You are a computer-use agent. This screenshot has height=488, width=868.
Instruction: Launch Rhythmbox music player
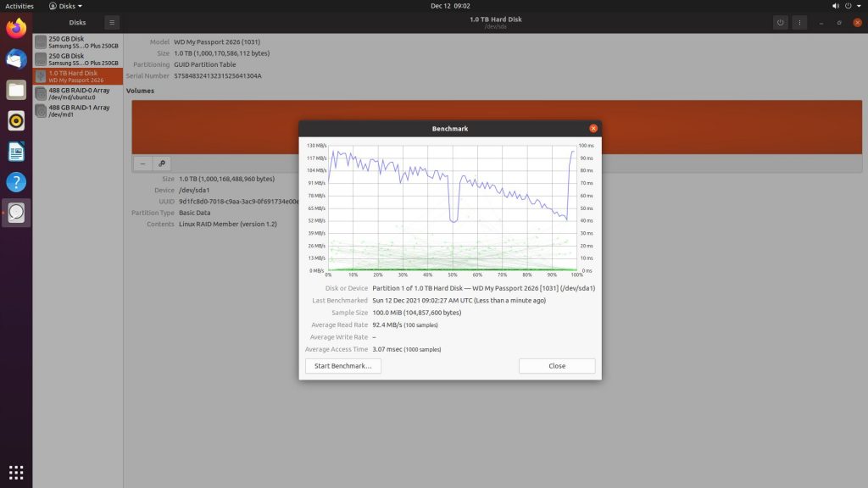(x=16, y=120)
